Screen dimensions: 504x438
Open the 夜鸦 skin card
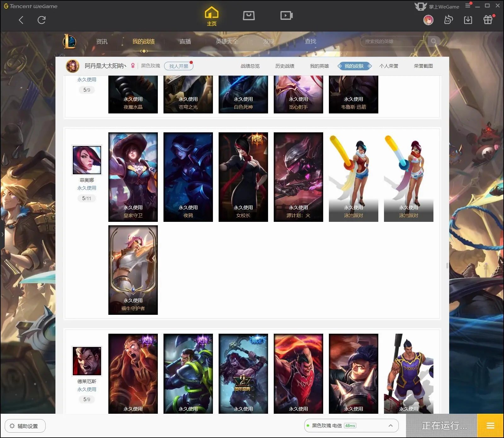coord(188,177)
